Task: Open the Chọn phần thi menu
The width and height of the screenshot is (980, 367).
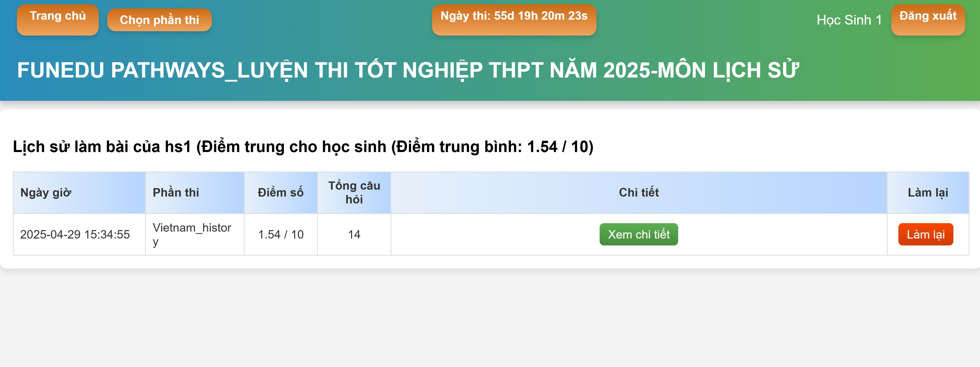Action: click(159, 20)
